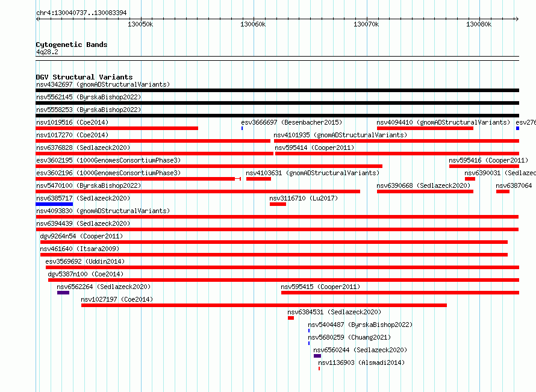Select the red nsv4094410 variant bar
This screenshot has width=536, height=392.
(x=425, y=128)
